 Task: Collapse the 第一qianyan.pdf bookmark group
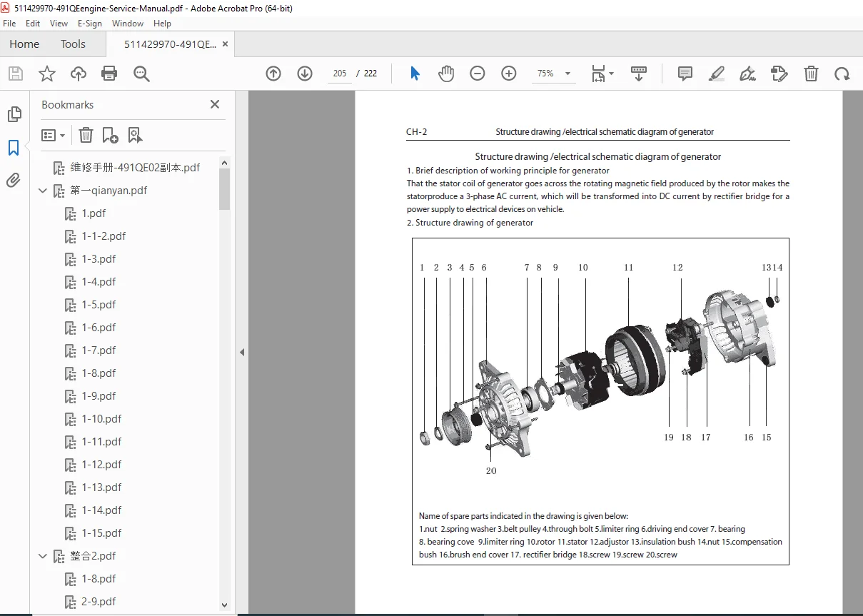coord(43,191)
